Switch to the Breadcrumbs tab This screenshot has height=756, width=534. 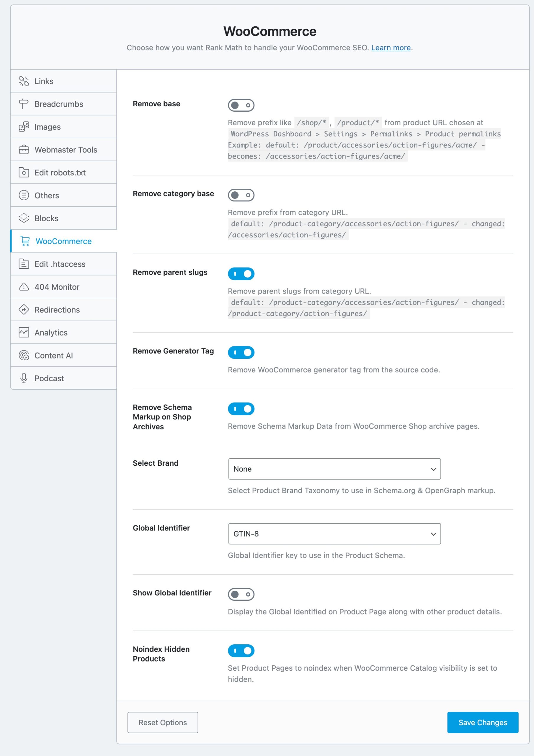pyautogui.click(x=63, y=104)
